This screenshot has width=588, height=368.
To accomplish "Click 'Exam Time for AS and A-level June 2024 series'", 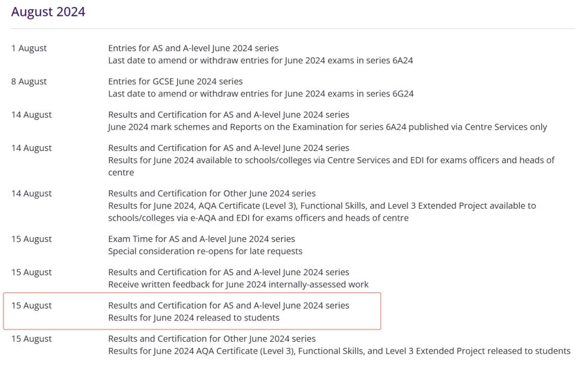I will [x=201, y=239].
